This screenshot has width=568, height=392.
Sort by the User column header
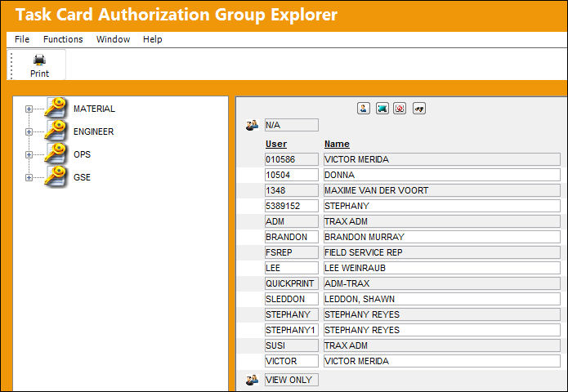(x=276, y=144)
